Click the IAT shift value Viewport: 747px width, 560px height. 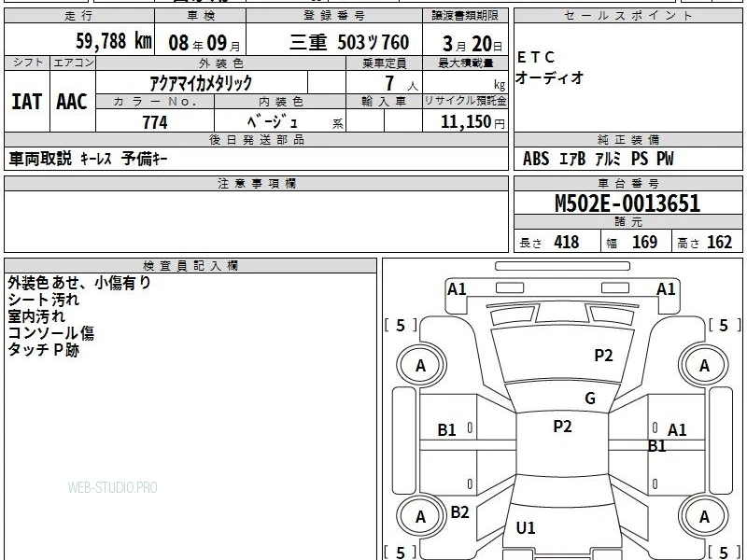[27, 102]
